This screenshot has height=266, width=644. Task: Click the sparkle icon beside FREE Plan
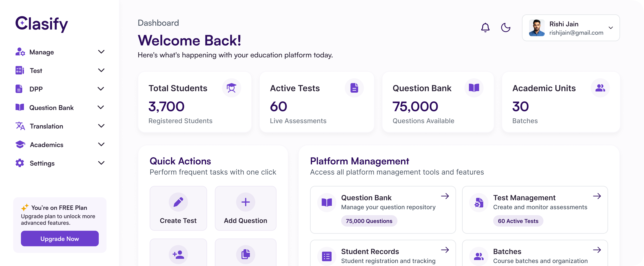tap(25, 207)
